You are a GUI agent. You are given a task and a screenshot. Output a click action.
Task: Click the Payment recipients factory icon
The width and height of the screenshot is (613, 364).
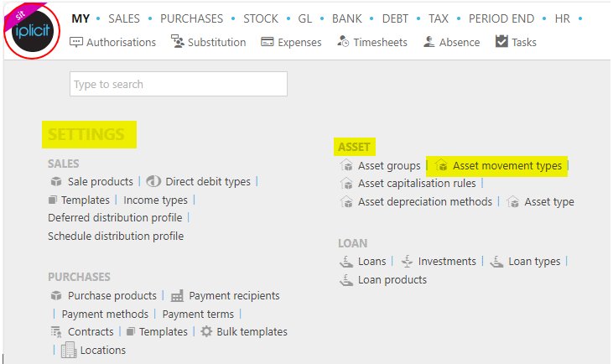click(177, 296)
